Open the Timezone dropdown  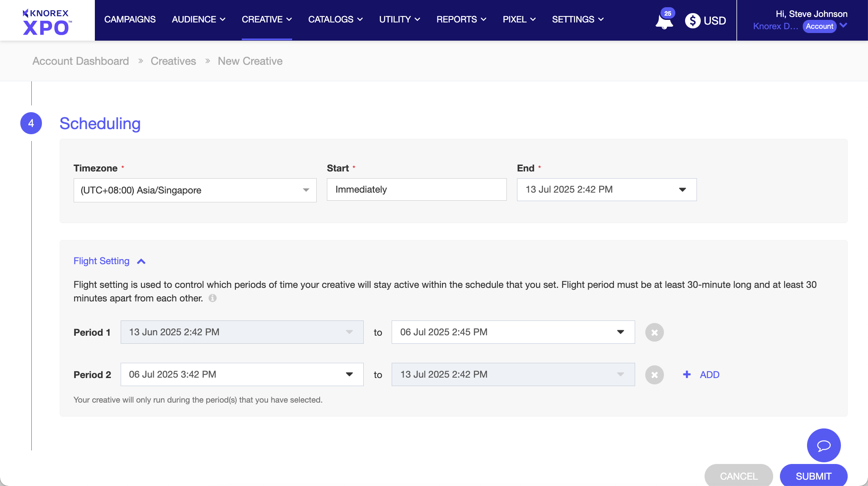195,190
